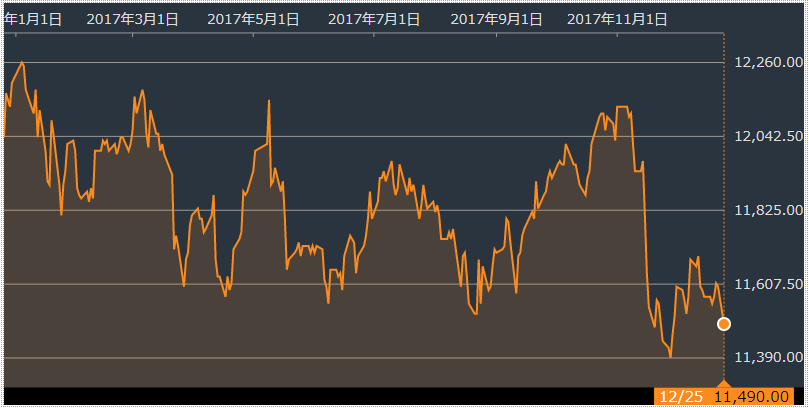Select the 2017年9月1日 date label
Image resolution: width=809 pixels, height=408 pixels.
click(496, 20)
